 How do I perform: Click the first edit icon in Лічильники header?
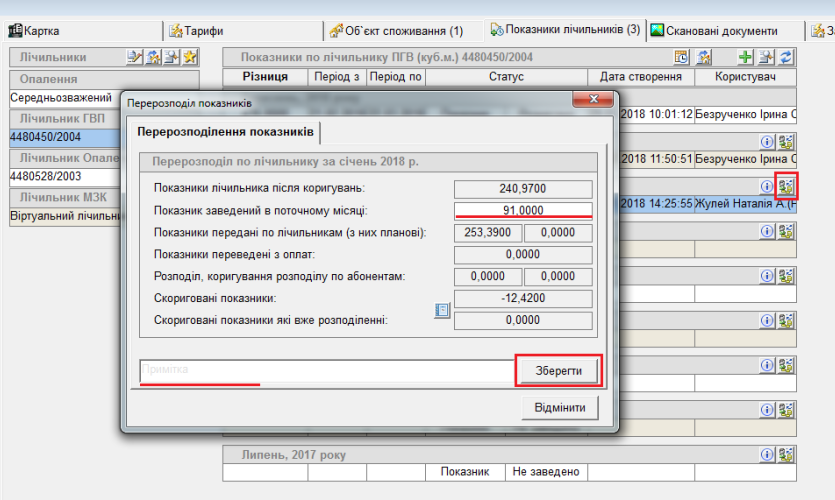[x=134, y=58]
